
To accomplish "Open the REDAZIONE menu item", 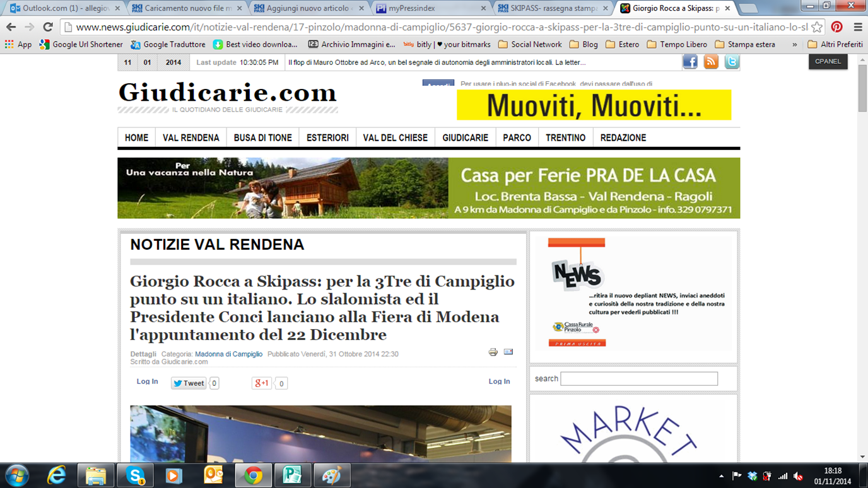I will coord(623,137).
